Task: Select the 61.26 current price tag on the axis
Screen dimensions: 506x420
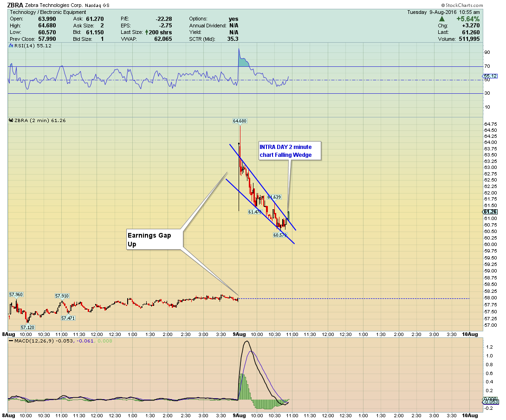Action: point(490,212)
